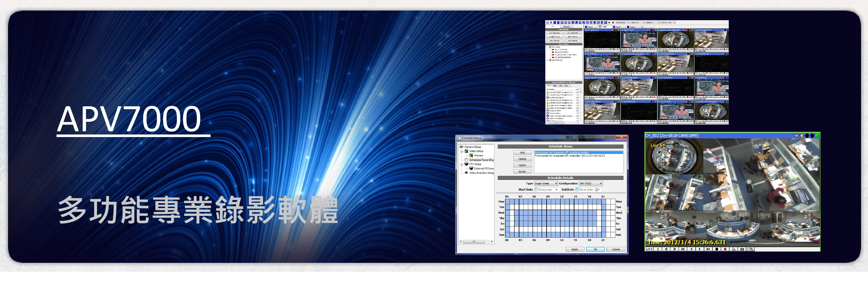Image resolution: width=868 pixels, height=286 pixels.
Task: Check the Never ends checkbox
Action: pos(577,189)
